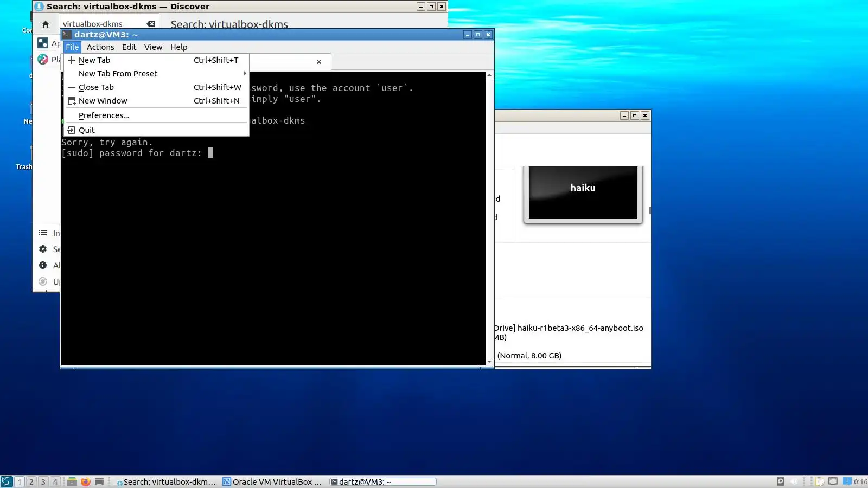
Task: Switch to workspace 3 in the pager
Action: tap(43, 481)
